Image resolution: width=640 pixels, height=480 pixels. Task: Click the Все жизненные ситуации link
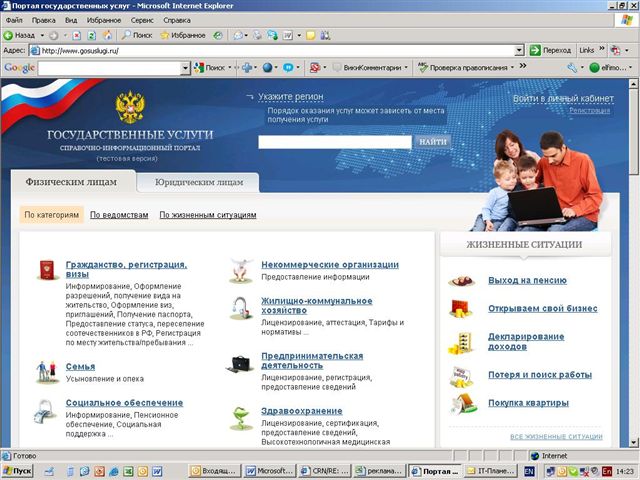[556, 437]
